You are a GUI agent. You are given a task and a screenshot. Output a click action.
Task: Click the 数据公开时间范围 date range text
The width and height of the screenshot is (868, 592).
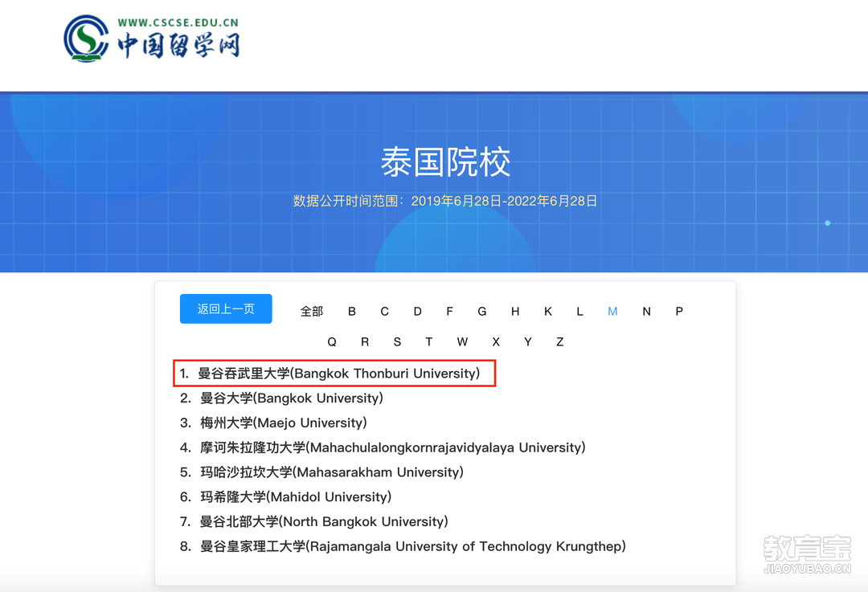pos(445,201)
